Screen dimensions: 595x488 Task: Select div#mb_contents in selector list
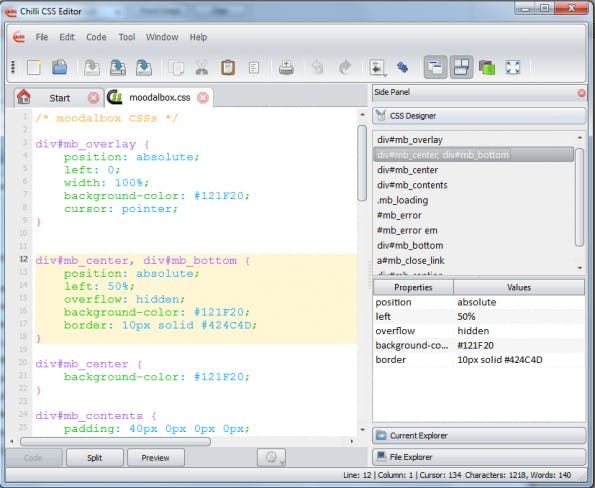412,185
